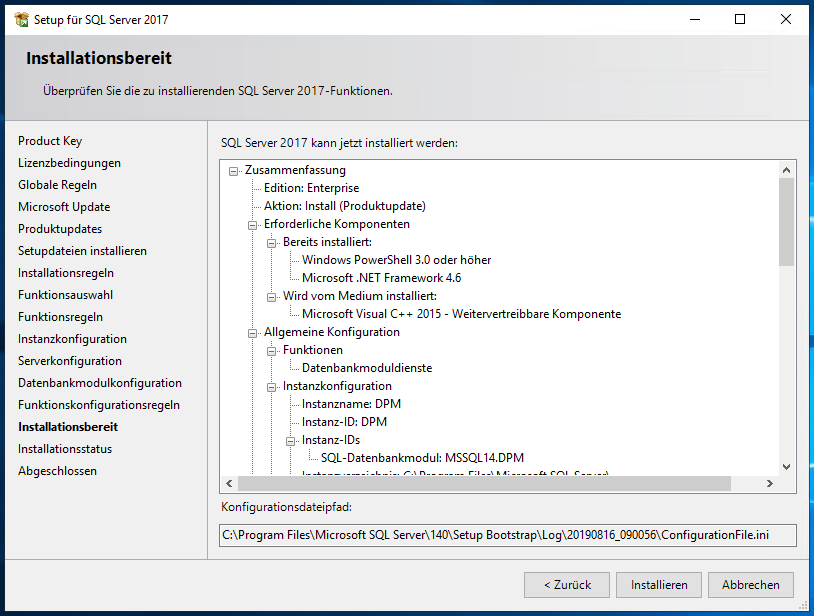Select the Zusammenfassung label

(295, 170)
